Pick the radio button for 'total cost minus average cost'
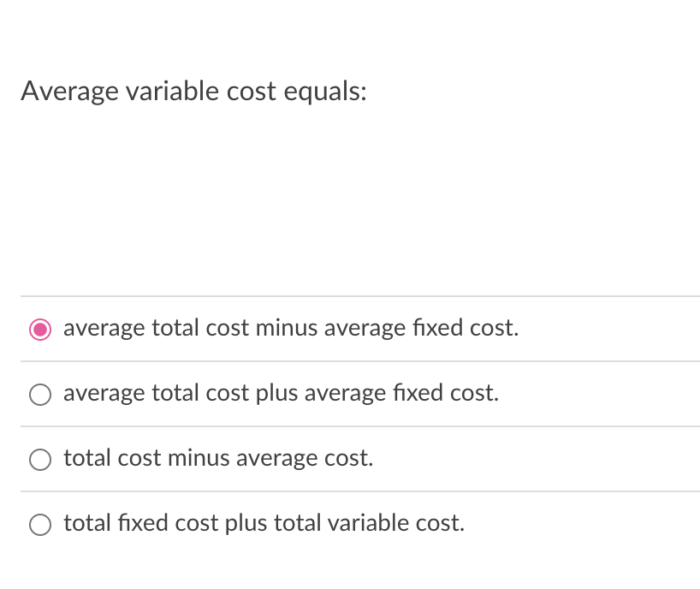The height and width of the screenshot is (589, 700). (40, 460)
